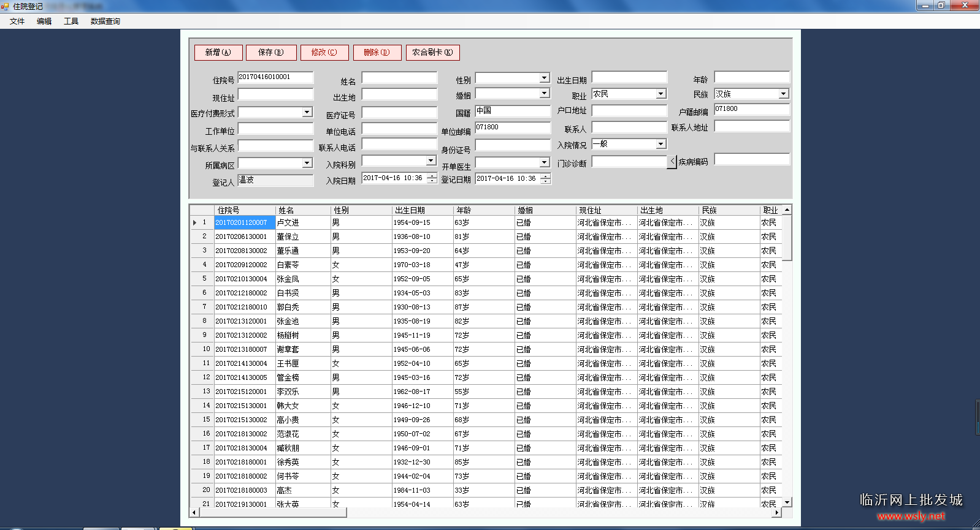Open the 入院情况 dropdown showing 一般
This screenshot has height=530, width=980.
point(660,144)
